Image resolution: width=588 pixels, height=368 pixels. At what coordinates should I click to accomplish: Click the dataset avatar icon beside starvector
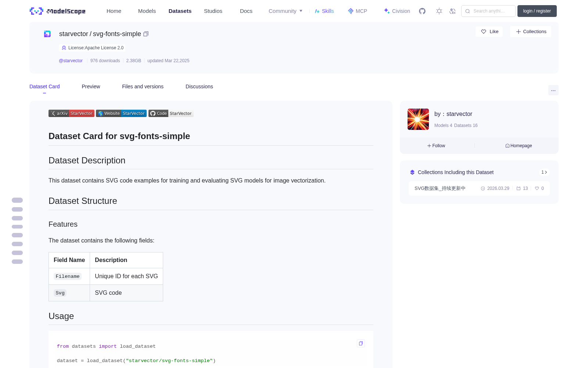(x=47, y=34)
